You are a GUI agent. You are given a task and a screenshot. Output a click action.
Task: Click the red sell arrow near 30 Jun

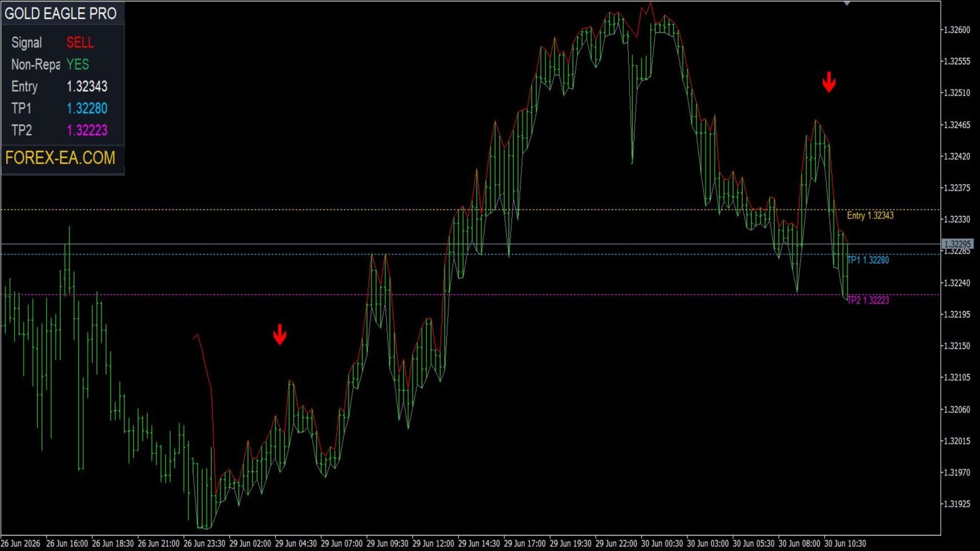pos(829,82)
